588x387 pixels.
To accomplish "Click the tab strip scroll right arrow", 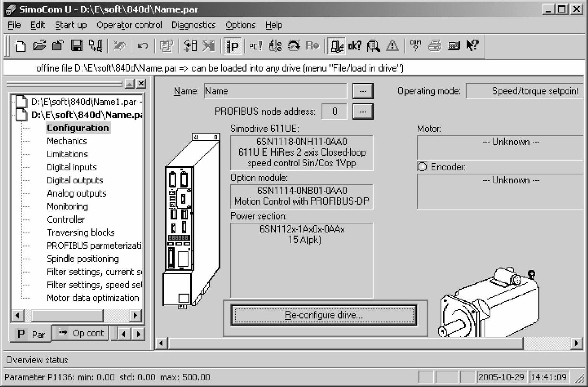I will 139,334.
